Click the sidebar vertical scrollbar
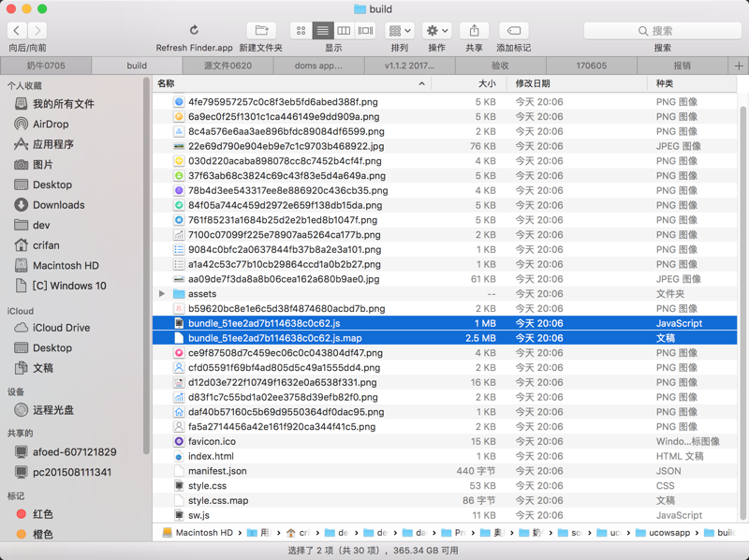This screenshot has height=560, width=749. click(146, 265)
